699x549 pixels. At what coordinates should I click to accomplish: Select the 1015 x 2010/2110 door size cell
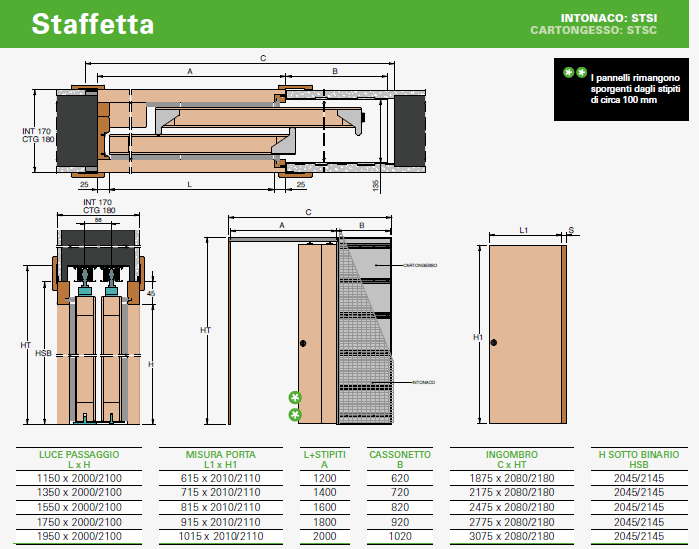[x=215, y=535]
